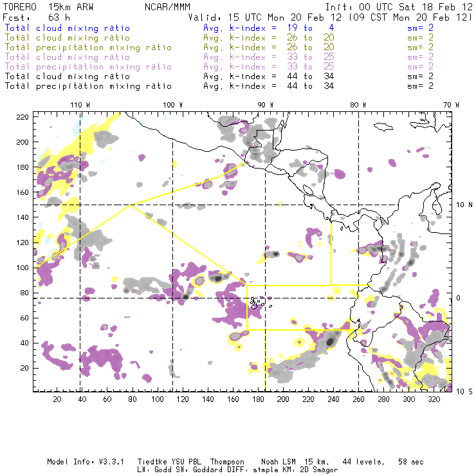Click the olive "Total precipitation mixing ratio" legend line
This screenshot has height=476, width=476.
point(88,48)
